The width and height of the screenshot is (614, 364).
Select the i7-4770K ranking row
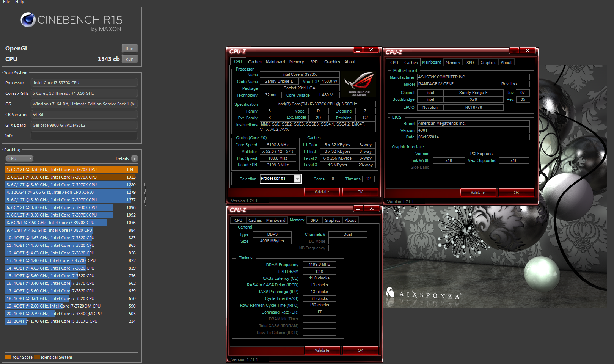point(71,260)
